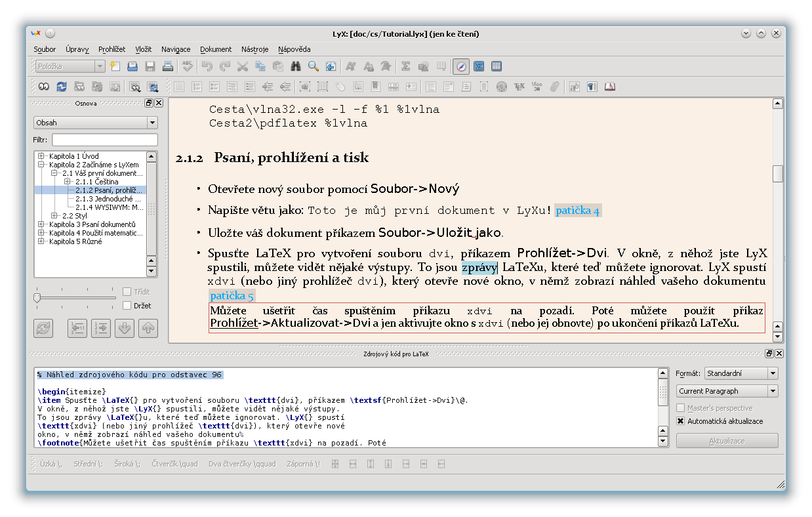Click the magnifying glass search icon

(x=314, y=66)
